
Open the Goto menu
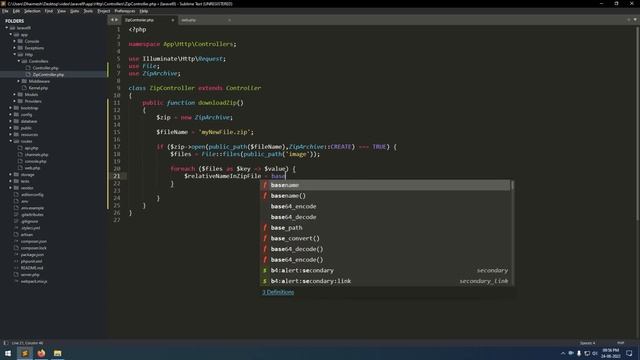coord(74,11)
